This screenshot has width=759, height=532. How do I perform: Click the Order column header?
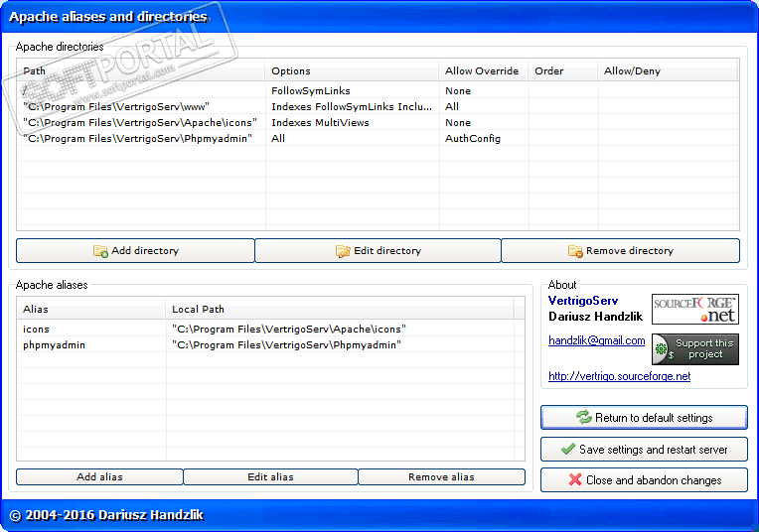coord(563,70)
